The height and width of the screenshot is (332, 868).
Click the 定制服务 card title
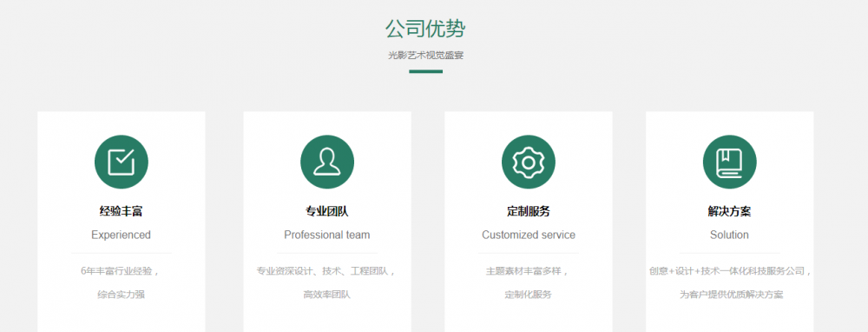coord(528,211)
